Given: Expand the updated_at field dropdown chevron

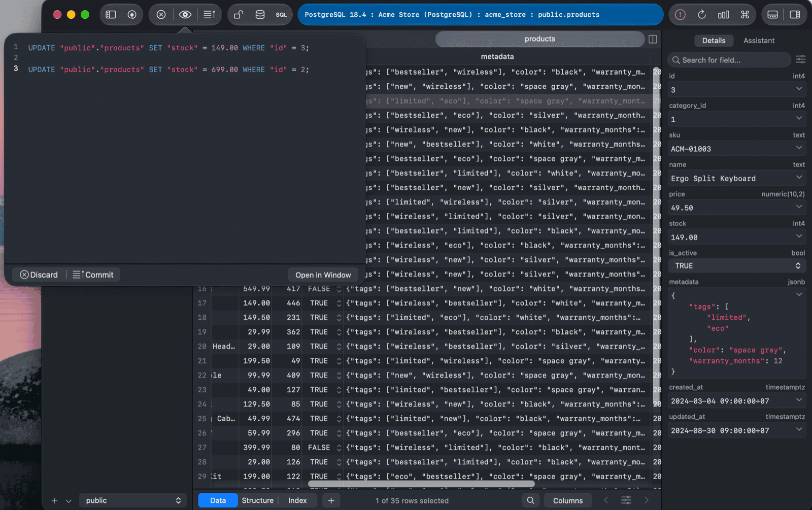Looking at the screenshot, I should pyautogui.click(x=799, y=429).
